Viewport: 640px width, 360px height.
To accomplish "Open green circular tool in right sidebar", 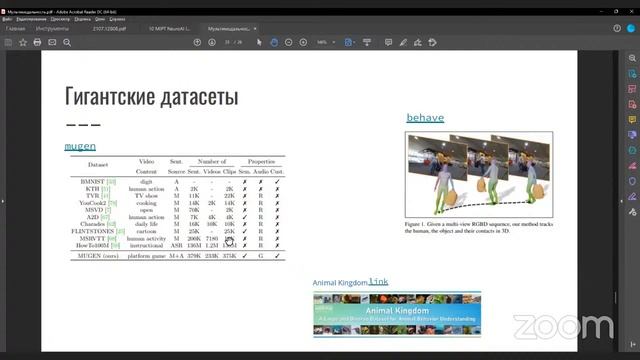I will point(632,150).
